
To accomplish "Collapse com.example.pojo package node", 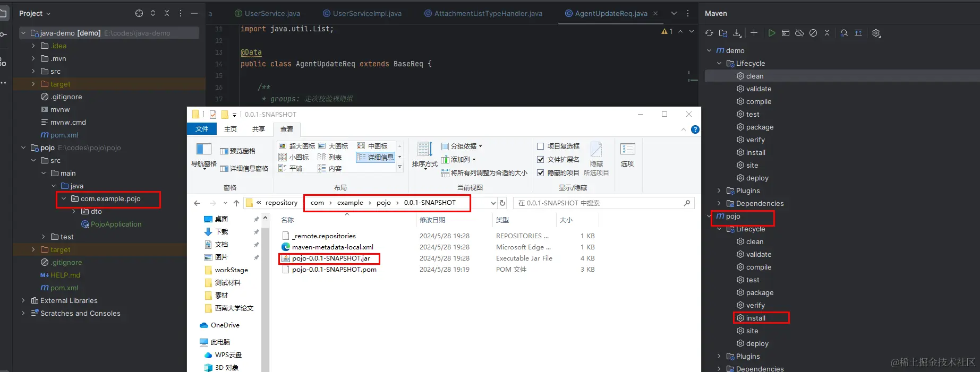I will 64,198.
